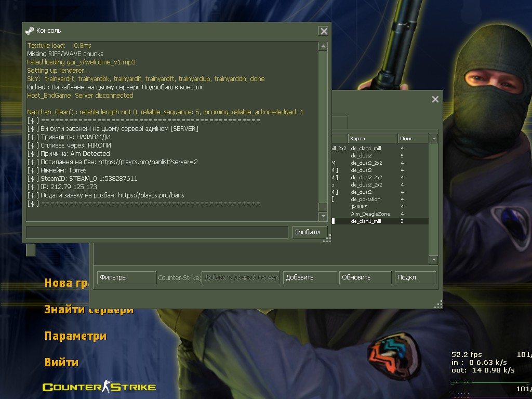Select highlighted de_clan1_mill row with ping 3

(380, 221)
